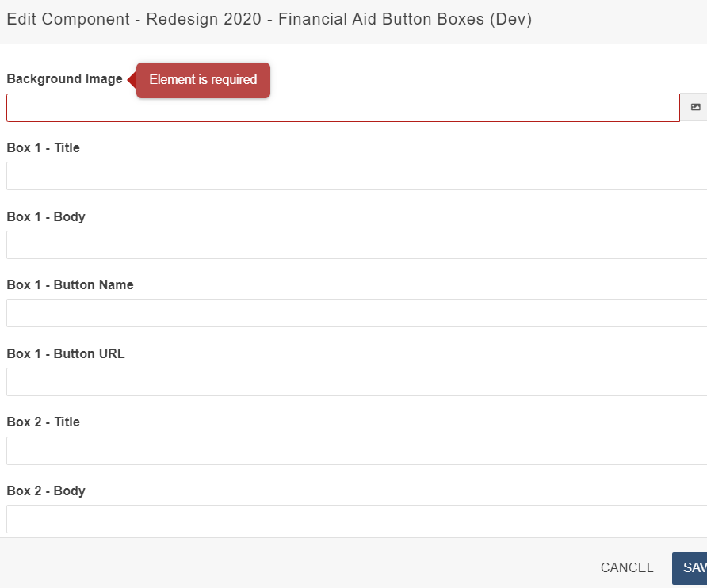Click the Background Image label
707x588 pixels.
click(64, 79)
